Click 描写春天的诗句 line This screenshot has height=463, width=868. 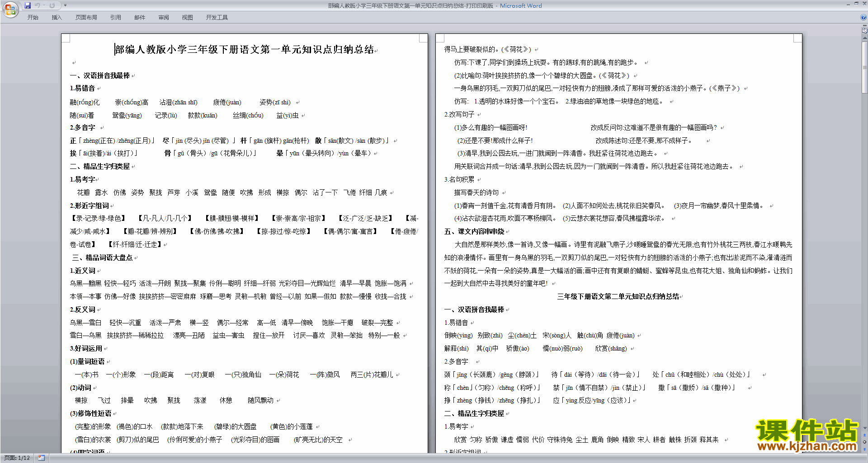476,192
